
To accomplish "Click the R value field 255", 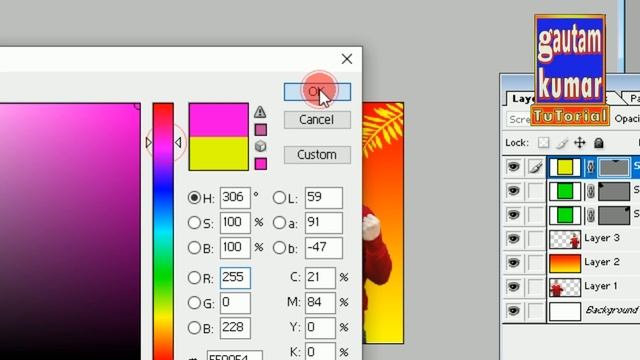I will pos(235,278).
